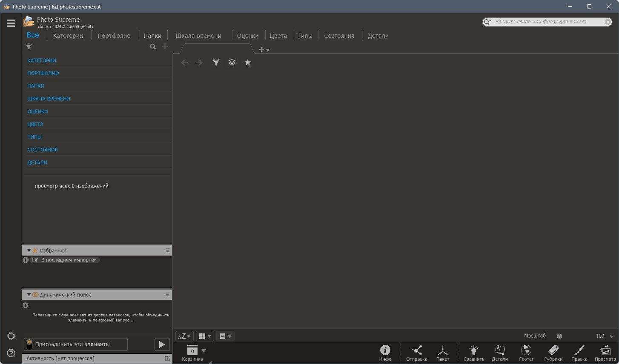Open the Детали book icon in bottom toolbar

(500, 353)
